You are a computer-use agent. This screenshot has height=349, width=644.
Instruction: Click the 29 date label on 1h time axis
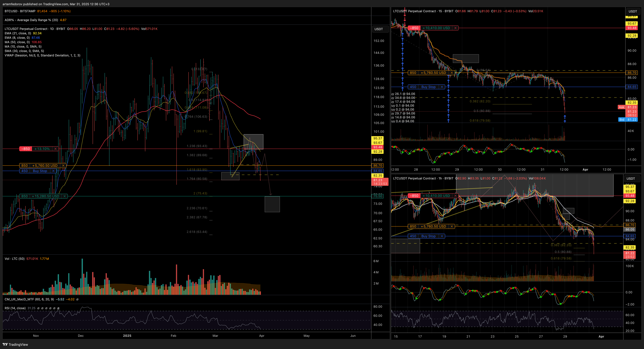(x=565, y=337)
